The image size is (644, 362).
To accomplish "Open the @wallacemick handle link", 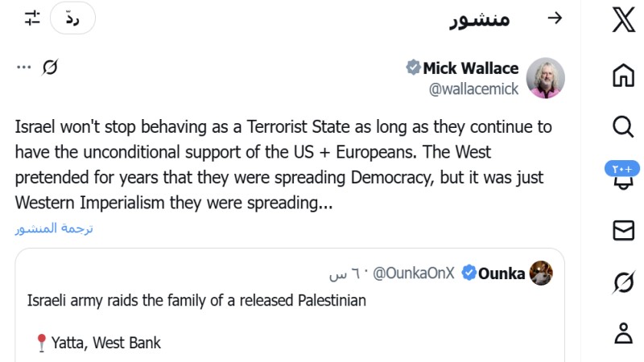I will click(474, 89).
